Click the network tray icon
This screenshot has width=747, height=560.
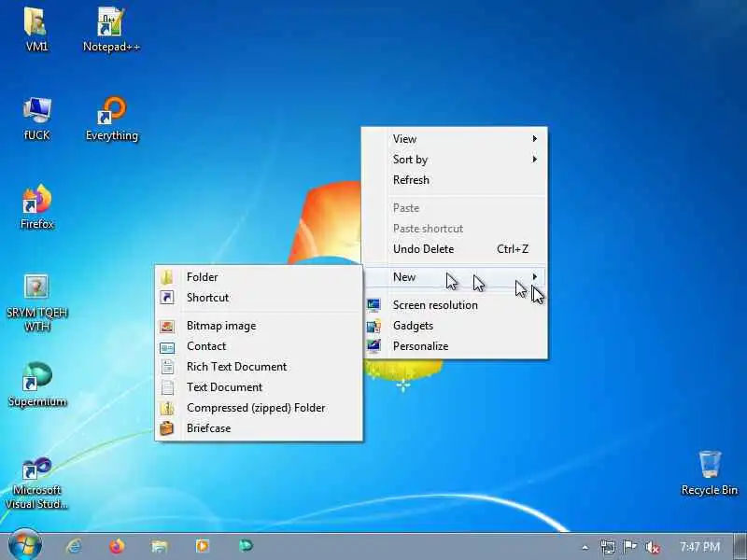(608, 547)
